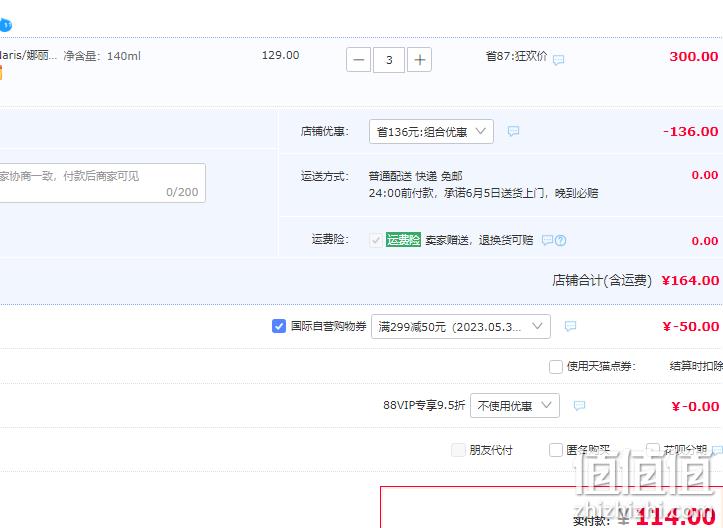Click the ¥-50.00 coupon deduction amount
Viewport: 723px width, 528px height.
click(x=690, y=326)
